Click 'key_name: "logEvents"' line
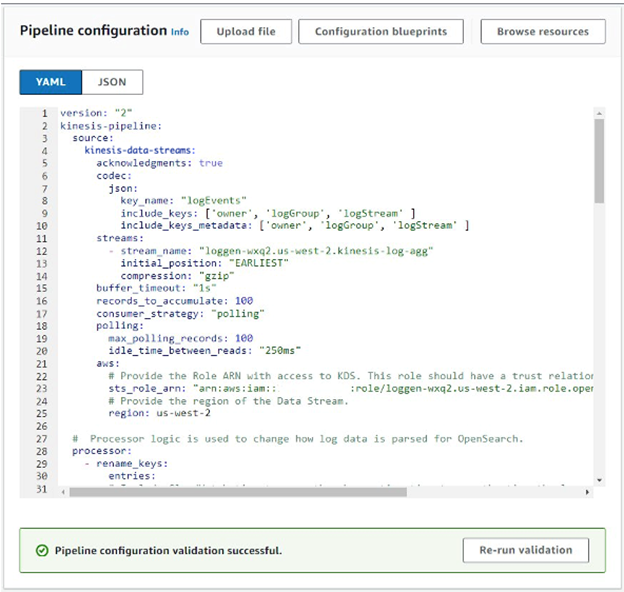The image size is (624, 592). coord(183,201)
